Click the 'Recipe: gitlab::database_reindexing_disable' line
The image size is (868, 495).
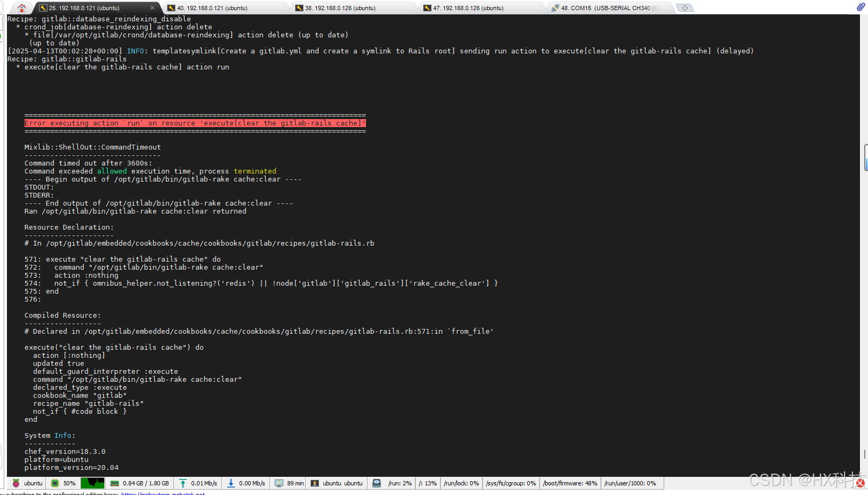pyautogui.click(x=99, y=19)
